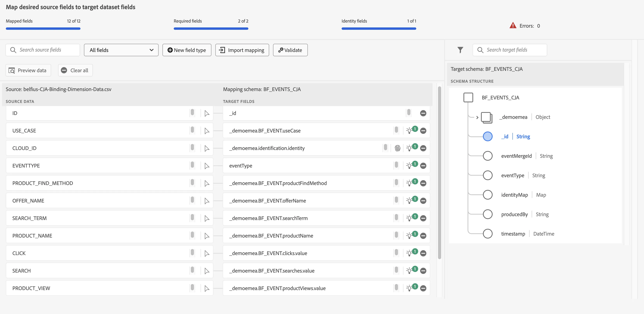The height and width of the screenshot is (314, 644).
Task: Click Import mapping button
Action: (x=242, y=50)
